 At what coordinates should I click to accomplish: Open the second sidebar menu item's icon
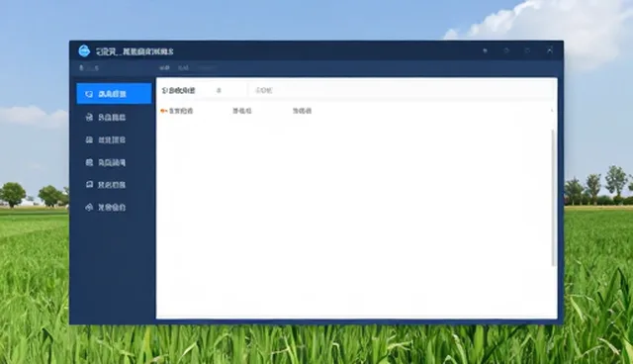coord(89,117)
